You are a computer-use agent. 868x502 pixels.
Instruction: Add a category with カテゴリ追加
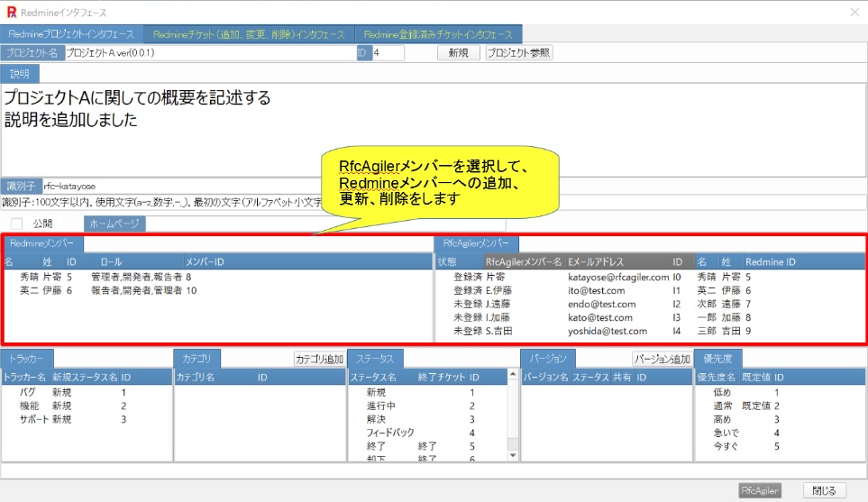point(319,359)
